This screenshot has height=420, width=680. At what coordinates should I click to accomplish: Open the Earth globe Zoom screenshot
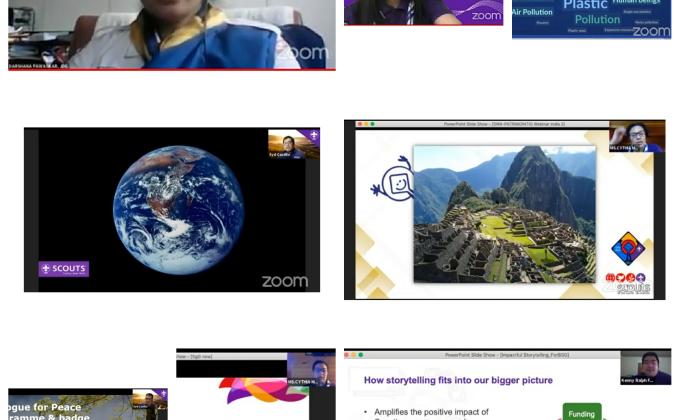click(172, 210)
